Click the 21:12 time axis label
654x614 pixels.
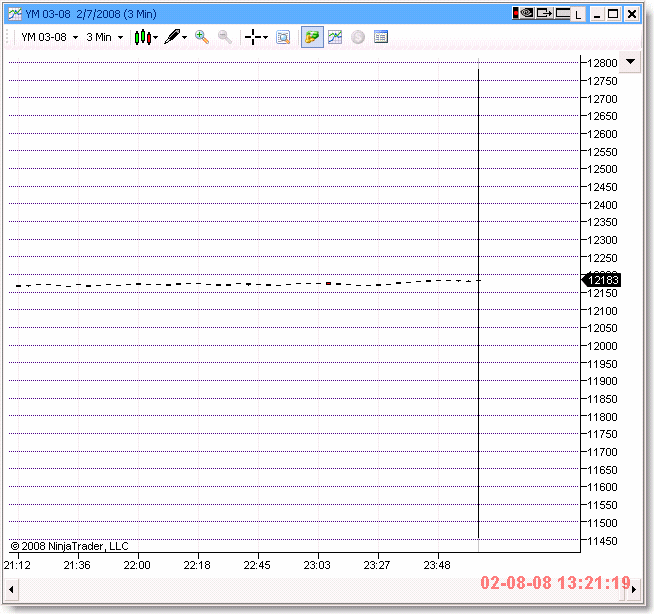pyautogui.click(x=17, y=565)
